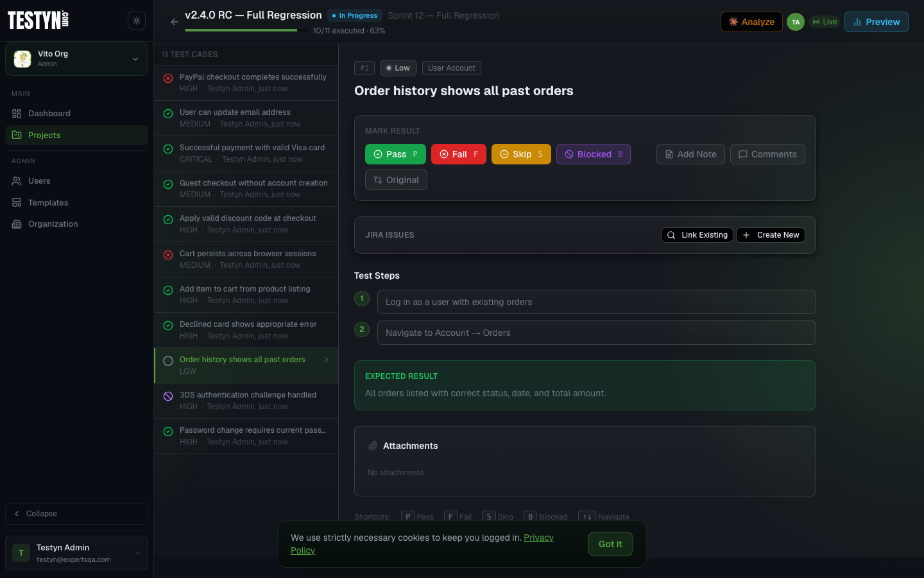The height and width of the screenshot is (578, 924).
Task: Click the run progress bar
Action: click(246, 30)
